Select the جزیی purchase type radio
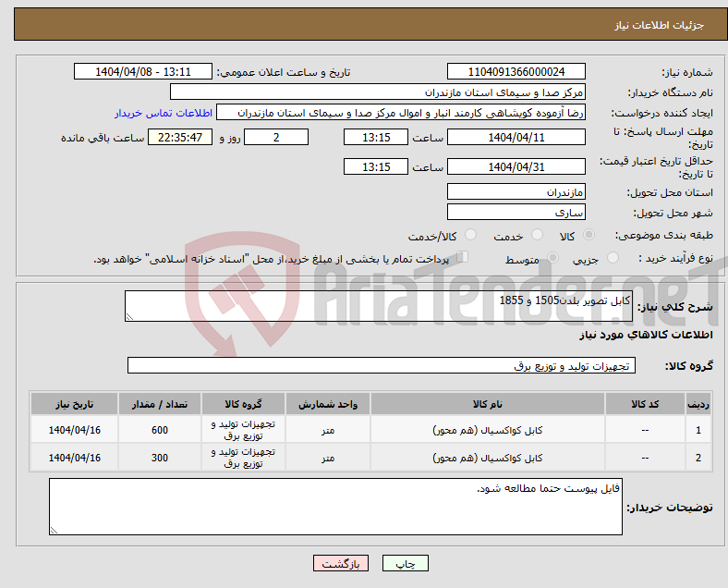The width and height of the screenshot is (728, 588). [x=613, y=258]
